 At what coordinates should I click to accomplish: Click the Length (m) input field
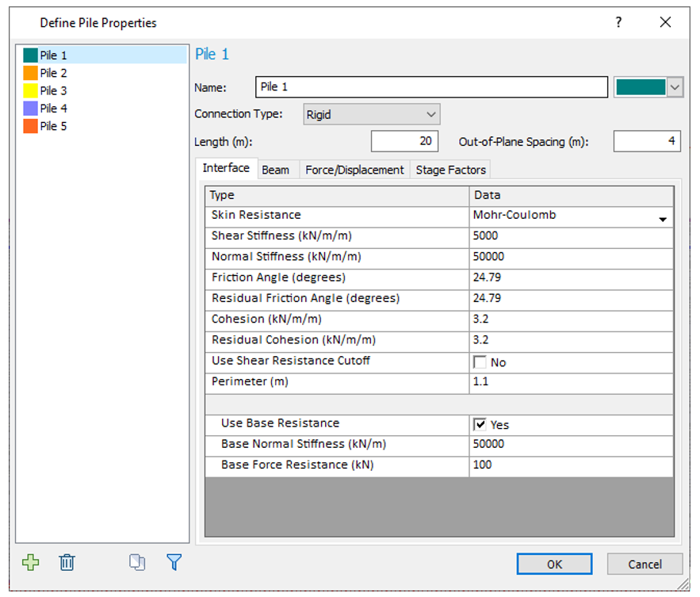point(404,141)
